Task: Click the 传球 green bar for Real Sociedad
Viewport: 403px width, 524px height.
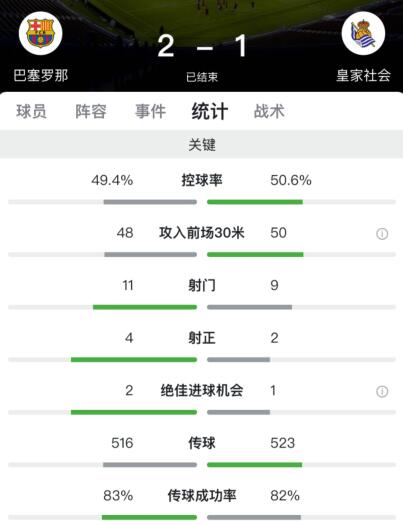Action: click(x=255, y=465)
